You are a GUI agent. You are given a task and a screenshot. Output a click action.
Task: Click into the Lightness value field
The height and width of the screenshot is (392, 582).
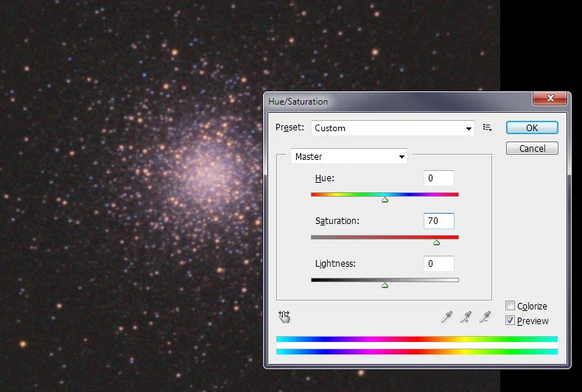439,264
